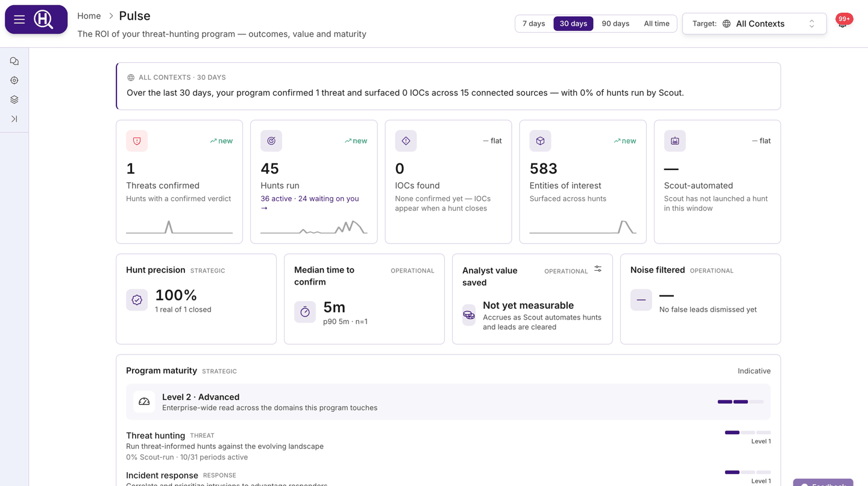Click the dash icon in Noise filtered card

point(641,300)
